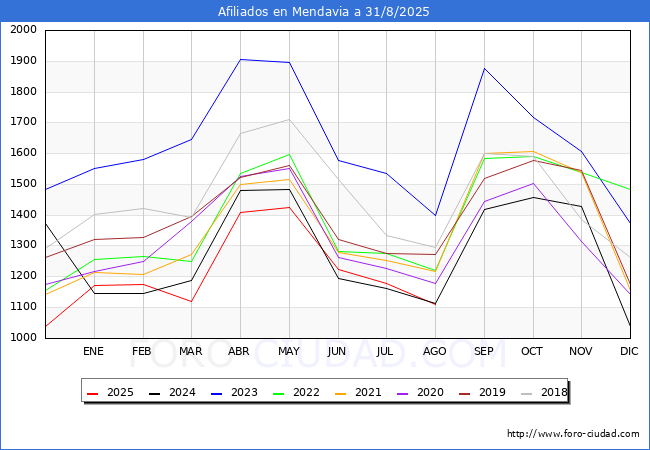Click the JUN month axis label
650x450 pixels.
(337, 351)
